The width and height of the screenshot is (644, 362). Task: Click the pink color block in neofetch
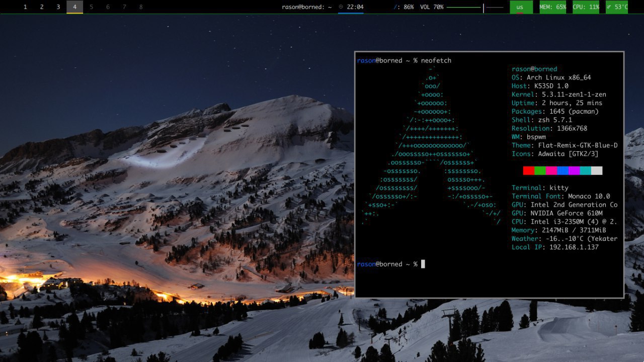[551, 170]
